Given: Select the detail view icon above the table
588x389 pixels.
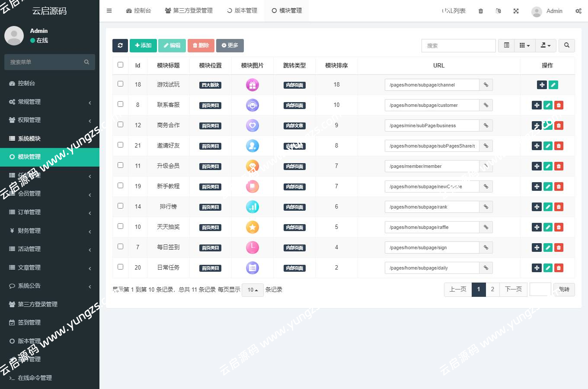Looking at the screenshot, I should point(506,45).
